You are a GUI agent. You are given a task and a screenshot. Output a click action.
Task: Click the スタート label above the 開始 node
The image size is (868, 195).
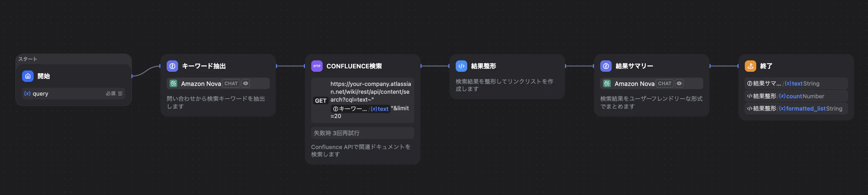tap(28, 59)
